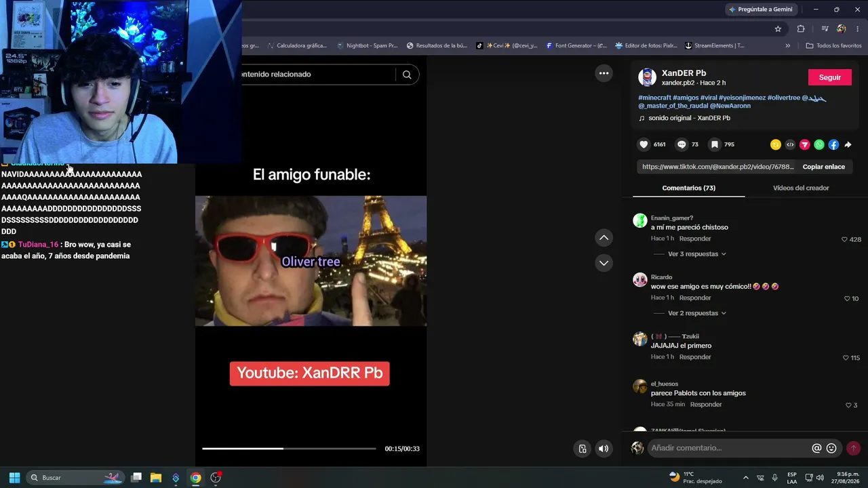Get the embed code icon
Screen dimensions: 868x488
coord(790,144)
